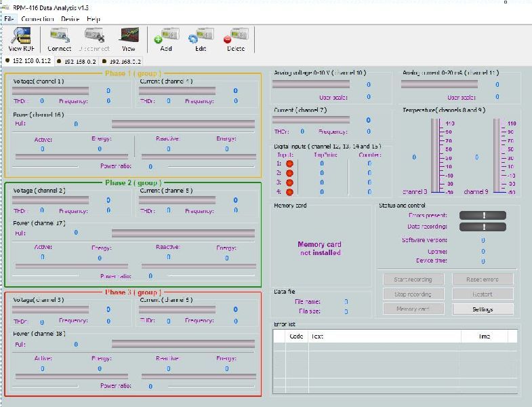
Task: Switch to the 192.168.0.112 device tab
Action: (x=28, y=61)
